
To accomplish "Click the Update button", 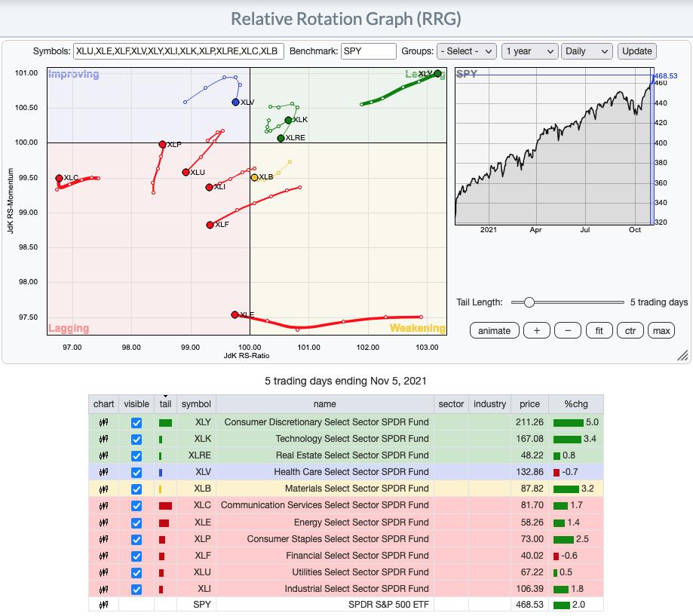I will tap(637, 51).
